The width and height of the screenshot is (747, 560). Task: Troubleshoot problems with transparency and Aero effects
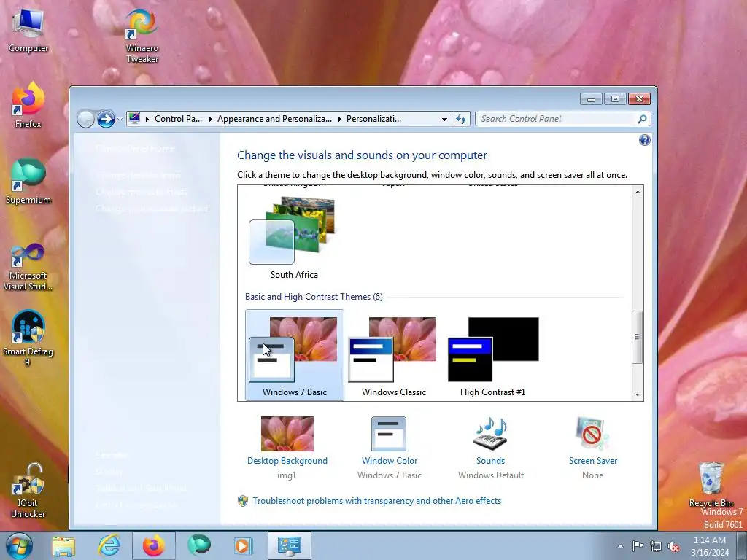pyautogui.click(x=377, y=501)
